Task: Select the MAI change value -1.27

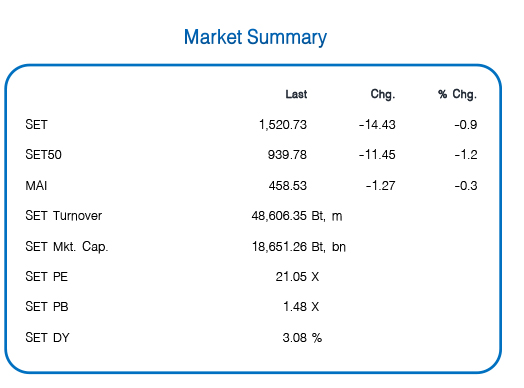Action: coord(381,185)
